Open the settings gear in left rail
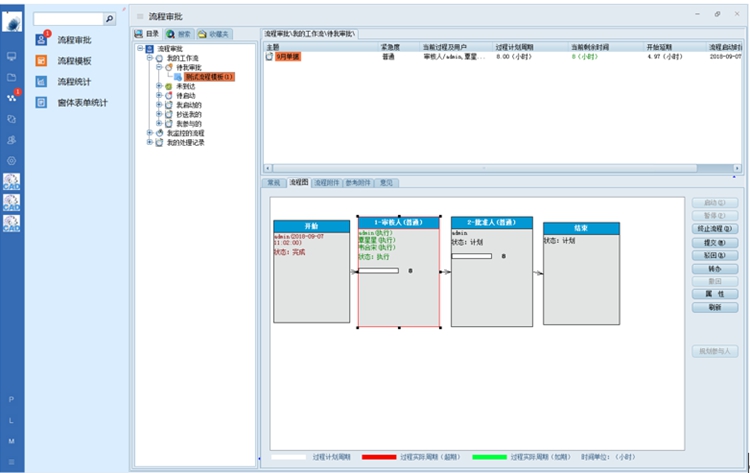Screen dimensions: 750x473 (x=12, y=160)
